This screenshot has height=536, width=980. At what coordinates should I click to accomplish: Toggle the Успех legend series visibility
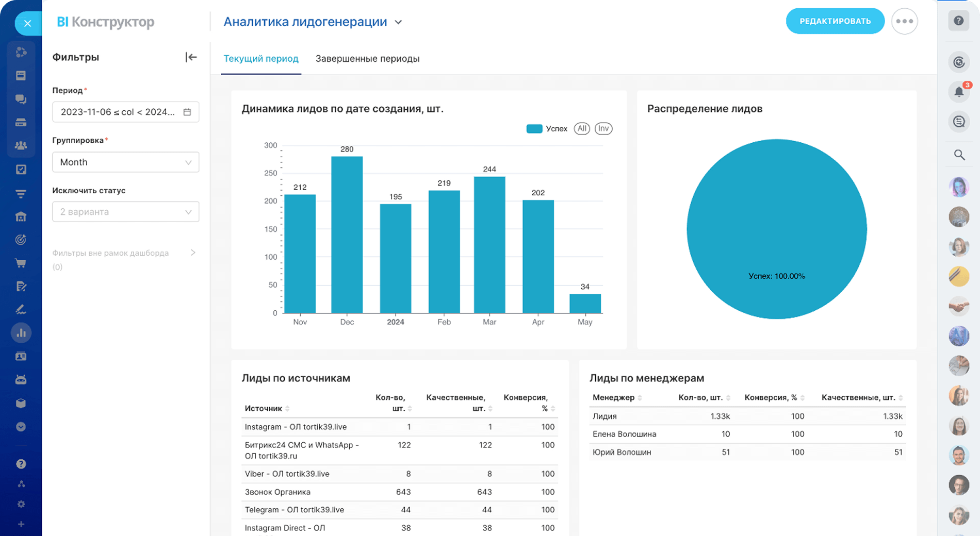(x=547, y=129)
